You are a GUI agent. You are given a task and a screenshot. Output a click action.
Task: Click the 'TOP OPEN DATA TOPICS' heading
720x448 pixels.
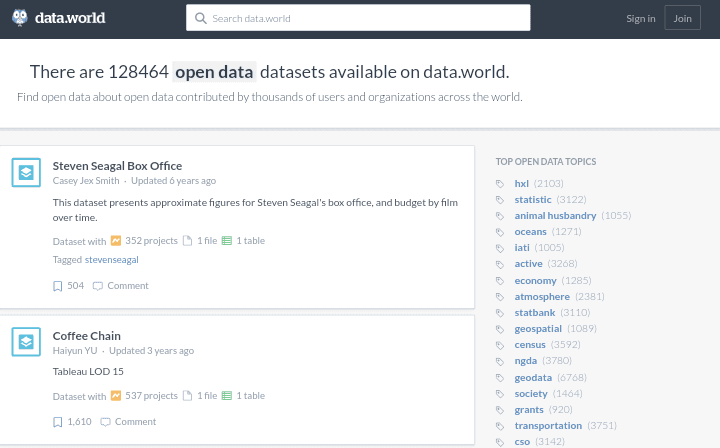click(546, 162)
